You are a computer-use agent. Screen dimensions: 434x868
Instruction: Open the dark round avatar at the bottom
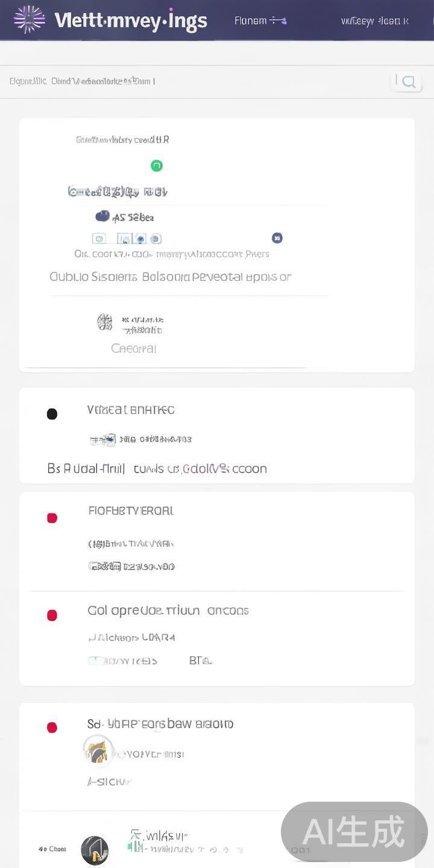[95, 850]
